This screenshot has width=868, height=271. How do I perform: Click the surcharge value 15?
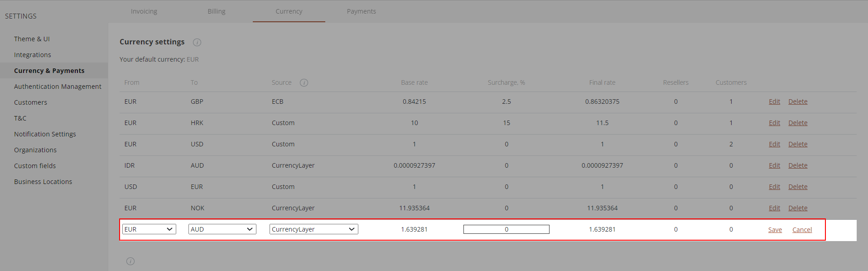pos(506,123)
